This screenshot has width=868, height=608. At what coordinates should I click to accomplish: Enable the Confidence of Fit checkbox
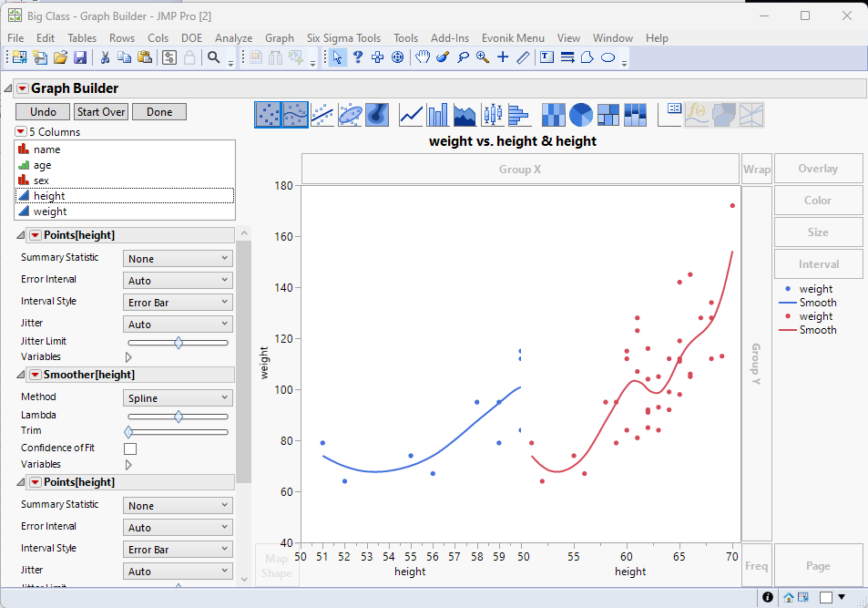130,448
